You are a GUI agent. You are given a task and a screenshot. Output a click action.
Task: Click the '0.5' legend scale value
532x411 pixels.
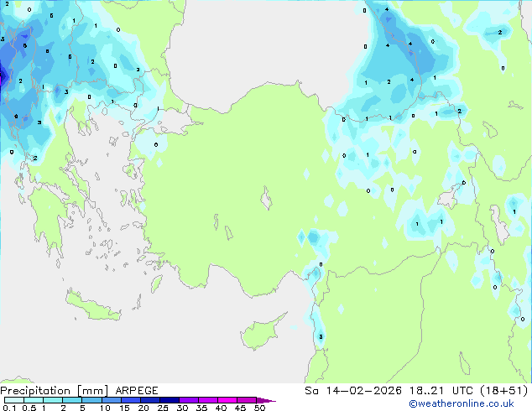[x=29, y=408]
